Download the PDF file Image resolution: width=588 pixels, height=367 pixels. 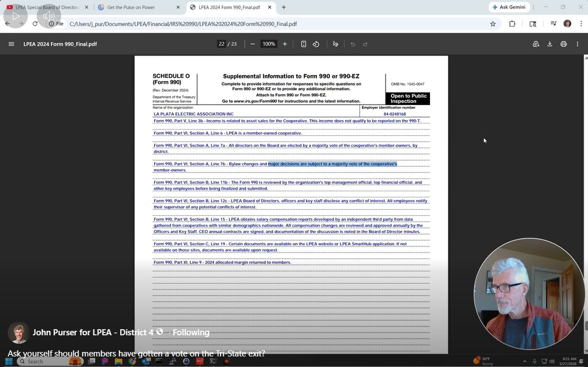click(x=550, y=44)
